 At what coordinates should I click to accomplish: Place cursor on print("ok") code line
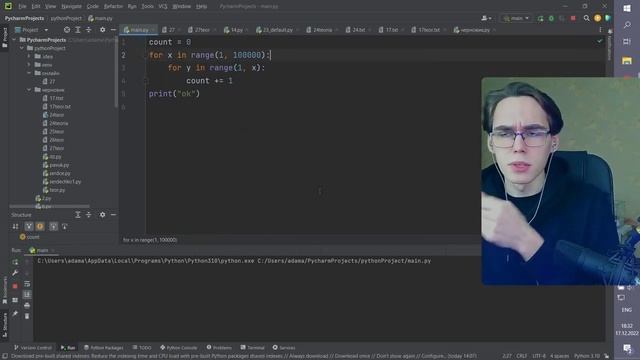174,94
